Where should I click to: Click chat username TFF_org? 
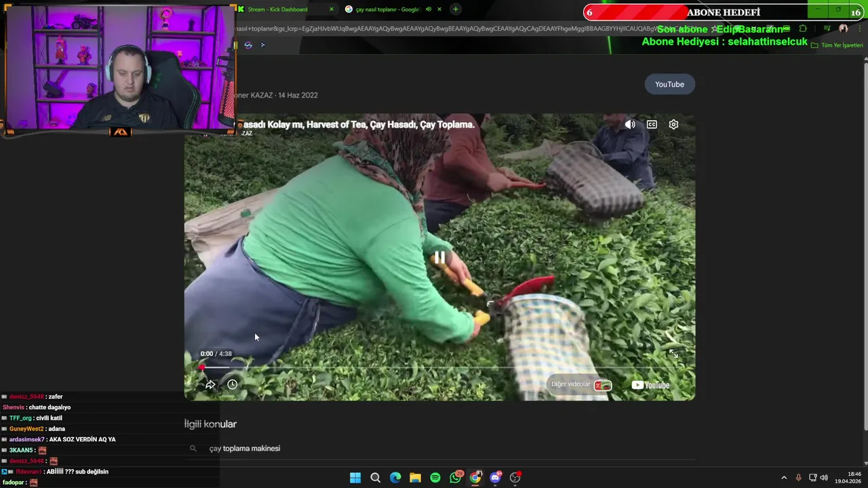coord(20,418)
